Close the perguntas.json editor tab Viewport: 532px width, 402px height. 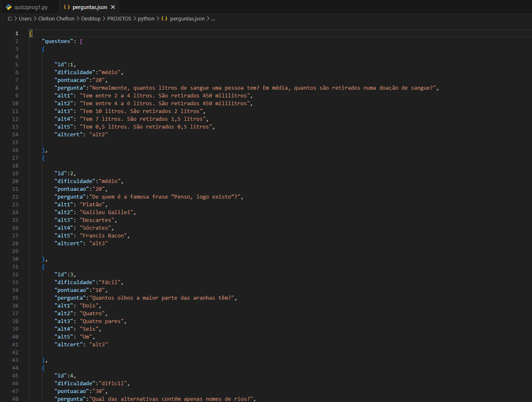[113, 7]
